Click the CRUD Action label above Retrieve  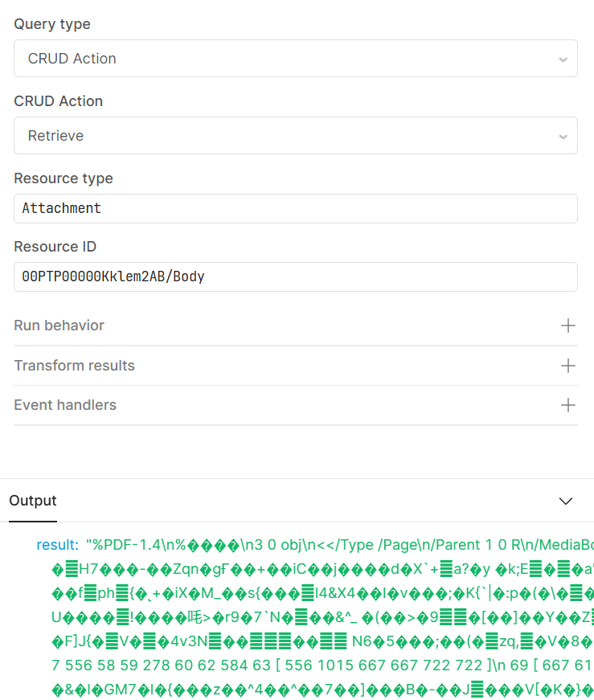pos(58,101)
